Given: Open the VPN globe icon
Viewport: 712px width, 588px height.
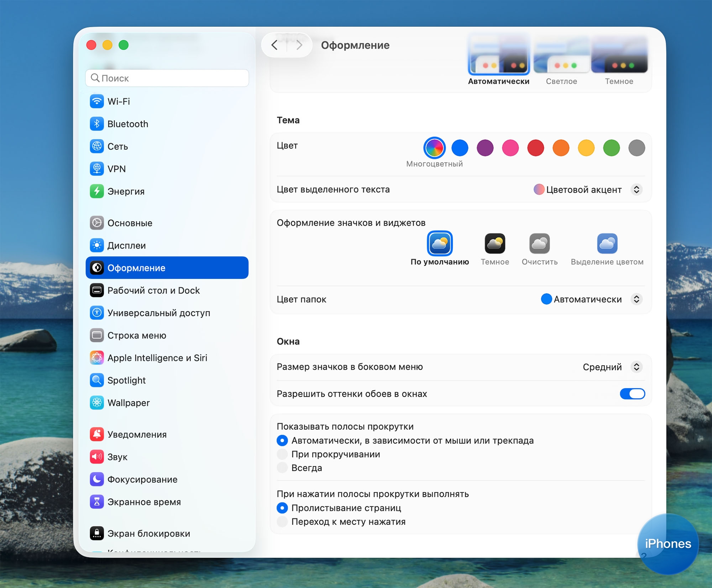Looking at the screenshot, I should point(97,169).
